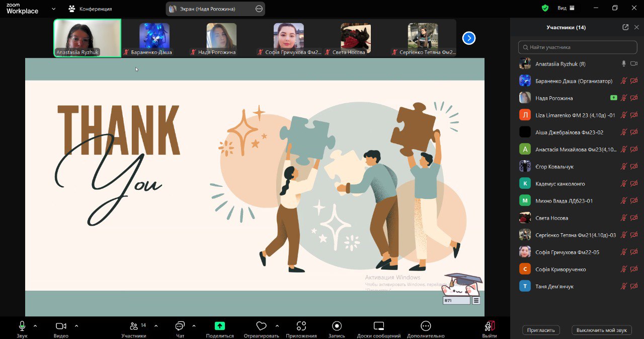Expand Zoom Workplace dropdown arrow
This screenshot has width=644, height=339.
[53, 9]
